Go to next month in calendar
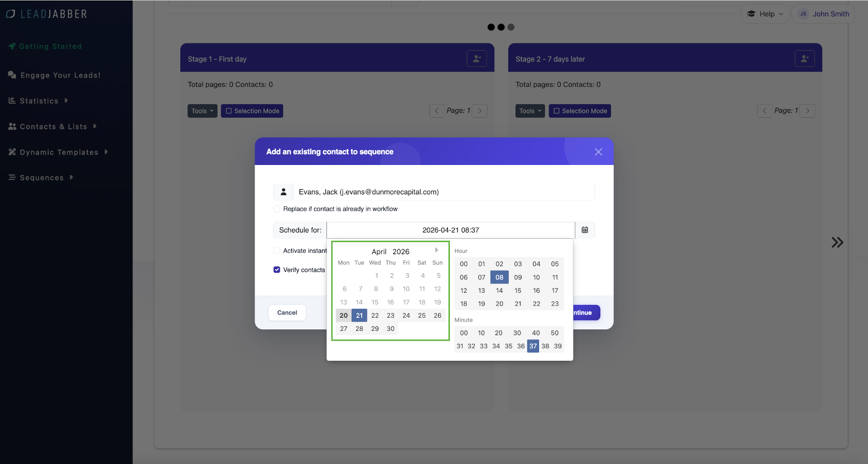868x464 pixels. tap(436, 250)
